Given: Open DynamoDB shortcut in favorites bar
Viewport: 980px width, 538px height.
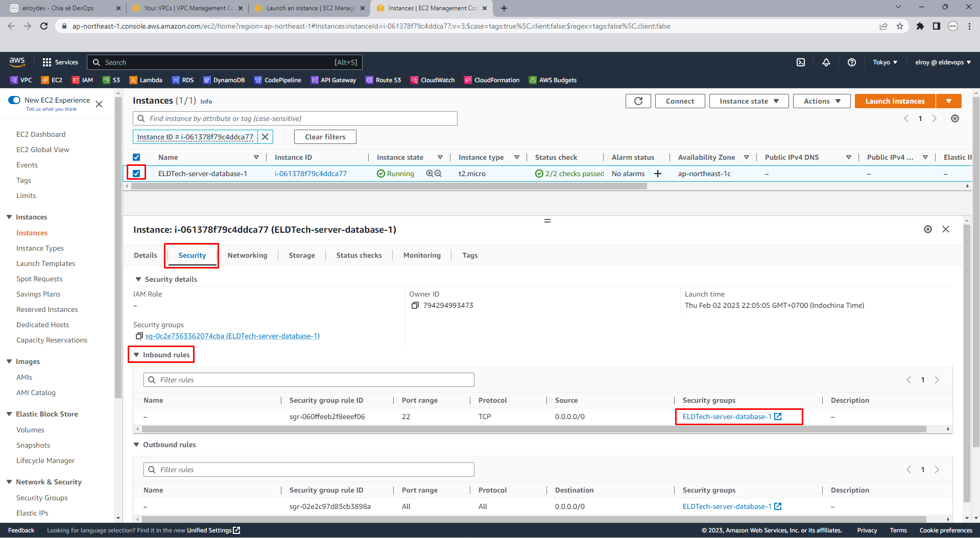Looking at the screenshot, I should tap(224, 80).
